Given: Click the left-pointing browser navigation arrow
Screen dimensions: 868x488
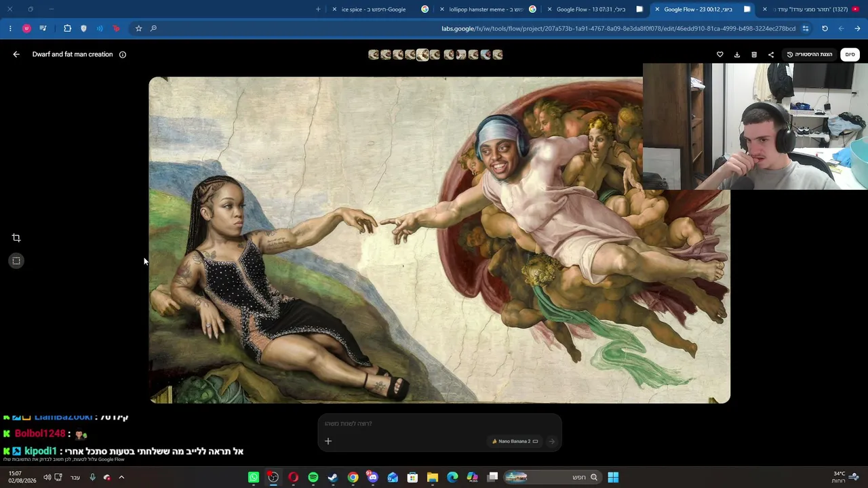Looking at the screenshot, I should (841, 28).
